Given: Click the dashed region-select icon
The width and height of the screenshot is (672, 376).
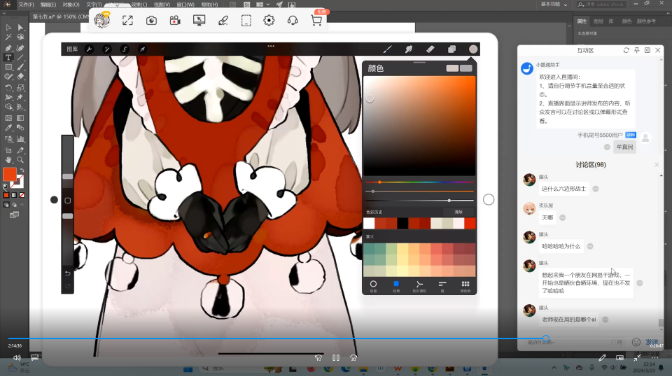Looking at the screenshot, I should (246, 20).
